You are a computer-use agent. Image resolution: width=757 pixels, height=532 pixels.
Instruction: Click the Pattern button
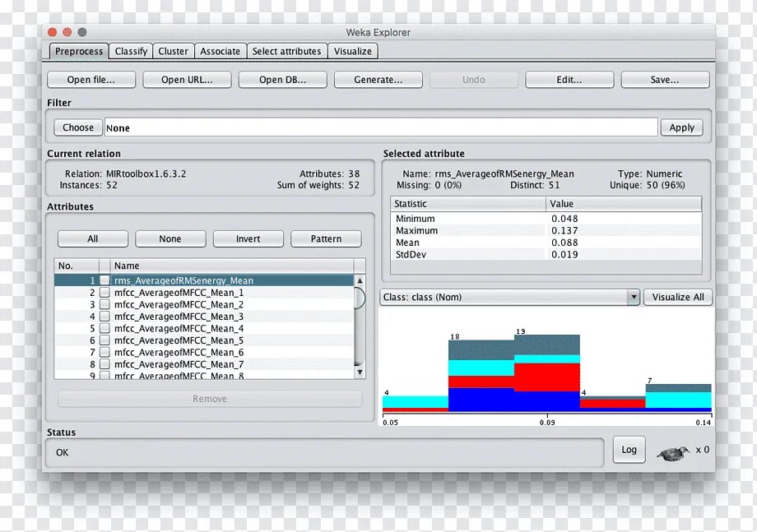[x=326, y=238]
